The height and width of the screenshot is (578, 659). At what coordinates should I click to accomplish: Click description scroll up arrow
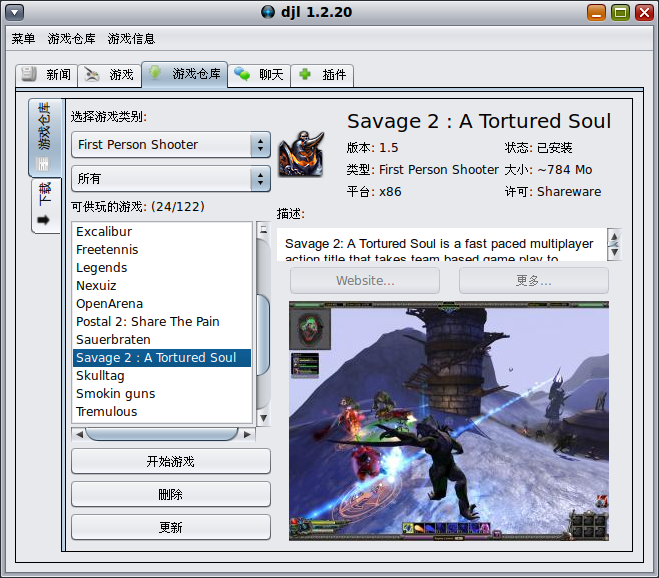[614, 237]
